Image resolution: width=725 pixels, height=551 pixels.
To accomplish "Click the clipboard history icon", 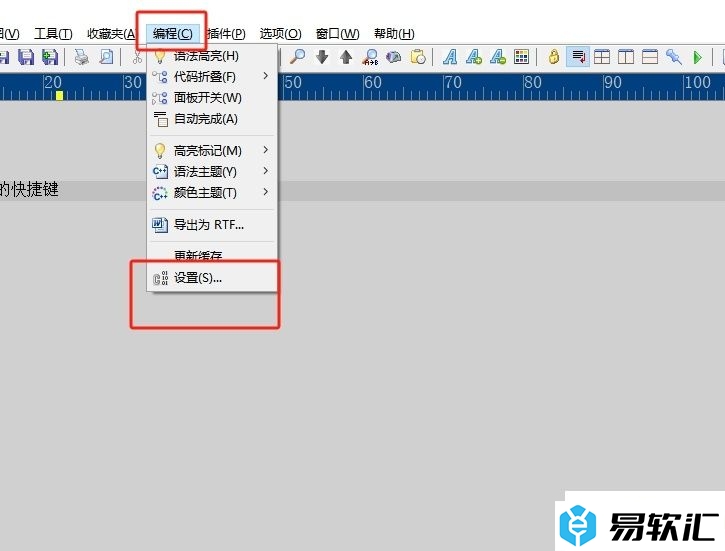I will [x=418, y=57].
